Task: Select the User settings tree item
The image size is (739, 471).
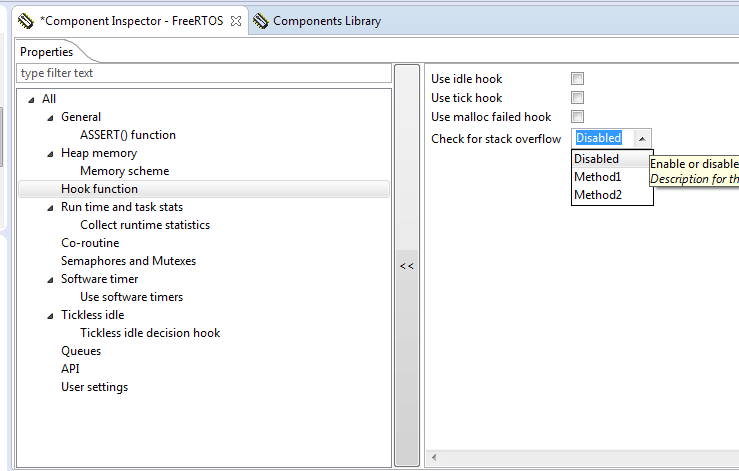Action: [94, 387]
